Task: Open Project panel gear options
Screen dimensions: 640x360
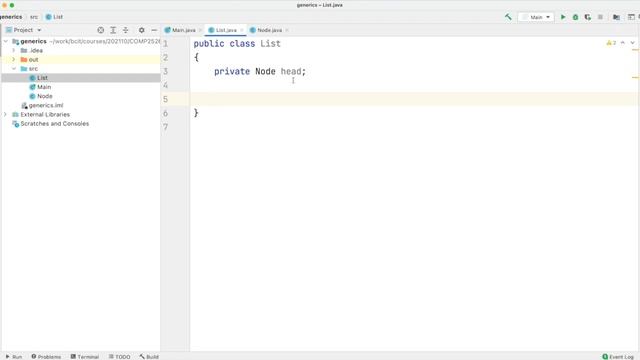Action: pyautogui.click(x=141, y=30)
